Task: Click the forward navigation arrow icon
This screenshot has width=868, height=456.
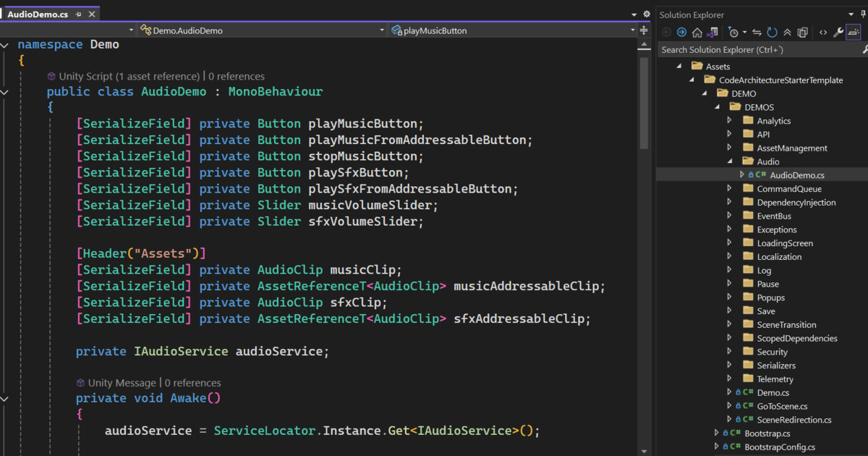Action: [x=681, y=32]
